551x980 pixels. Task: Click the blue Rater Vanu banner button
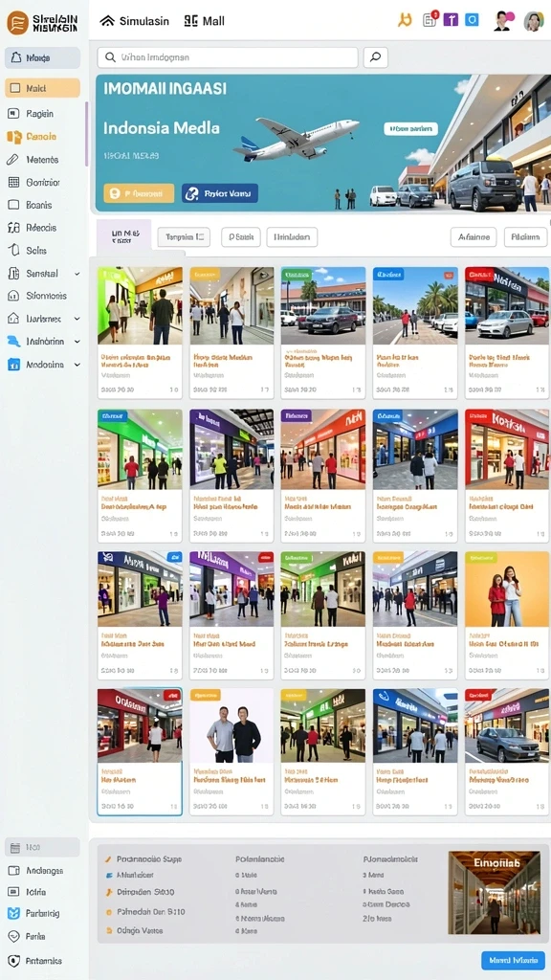coord(220,193)
